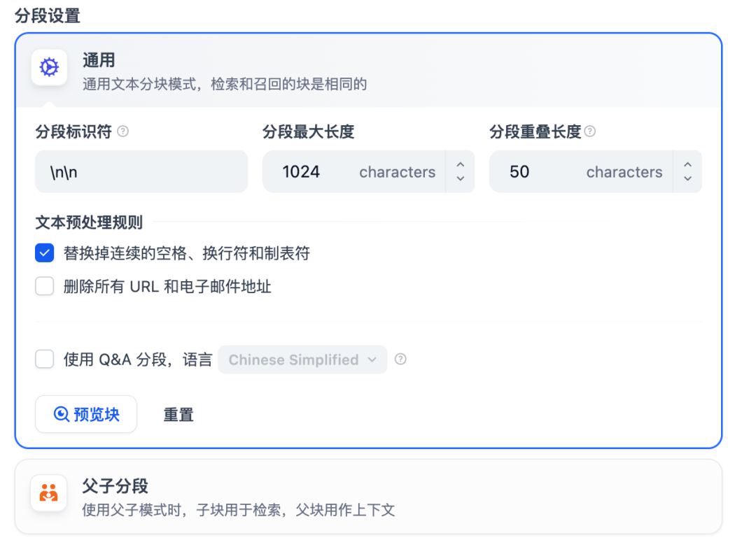Click the 预览块 button
This screenshot has height=547, width=756.
coord(85,414)
